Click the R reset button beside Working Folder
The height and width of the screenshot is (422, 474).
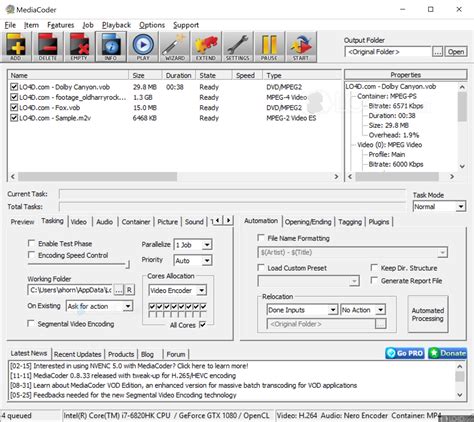[130, 290]
